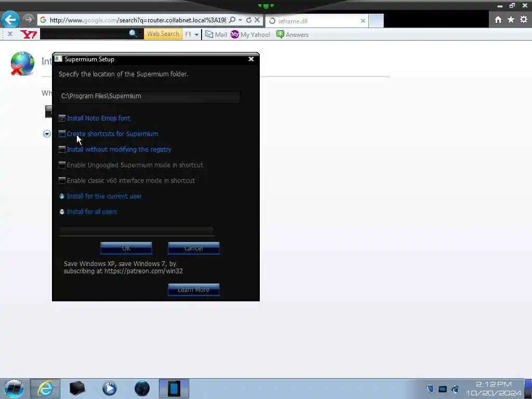The image size is (532, 399).
Task: Open the Windows Start orb
Action: click(14, 389)
